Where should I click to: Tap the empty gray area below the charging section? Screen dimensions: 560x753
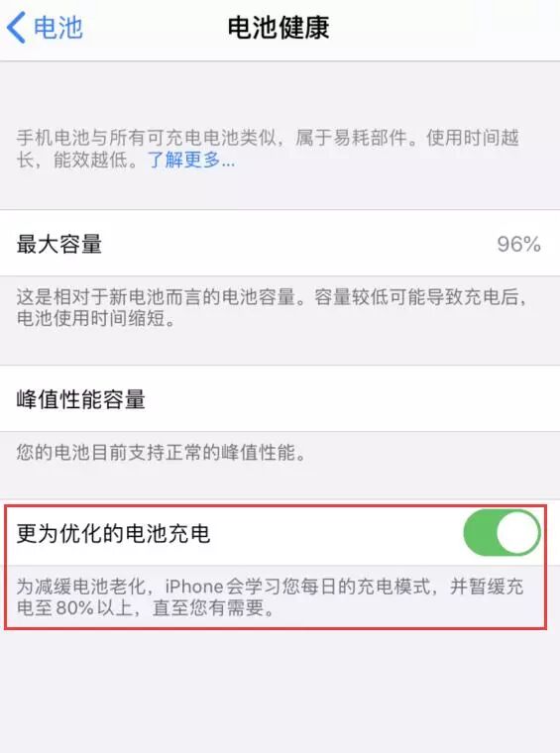pyautogui.click(x=280, y=691)
